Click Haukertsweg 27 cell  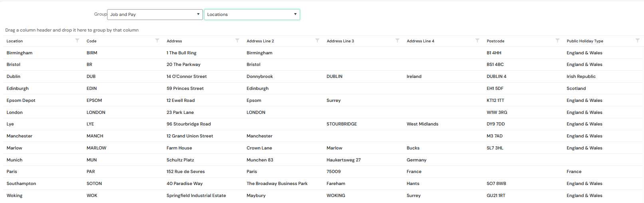(x=344, y=160)
